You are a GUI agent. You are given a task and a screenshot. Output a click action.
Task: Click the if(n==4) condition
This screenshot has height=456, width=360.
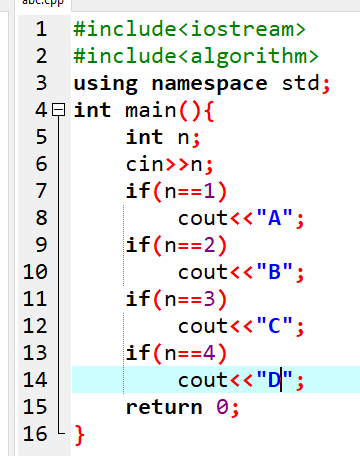(176, 353)
